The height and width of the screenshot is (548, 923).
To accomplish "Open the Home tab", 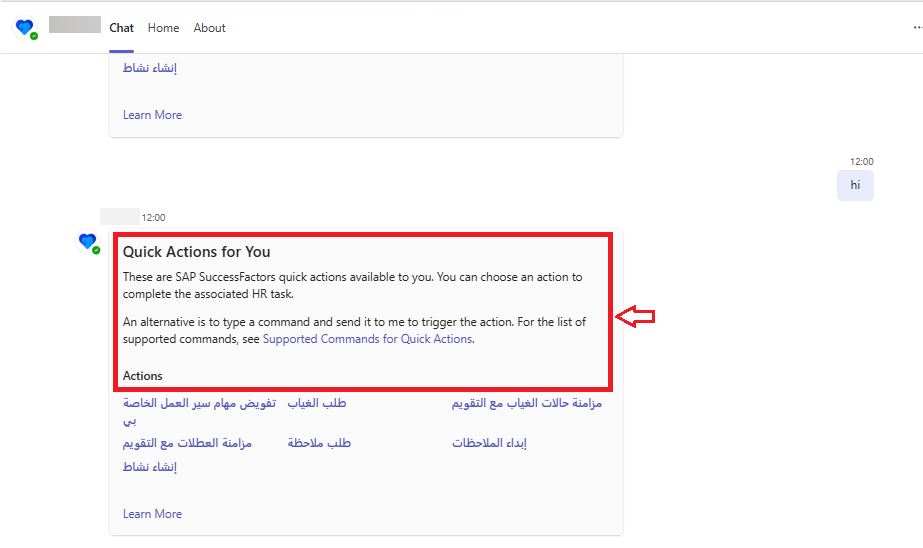I will click(163, 28).
